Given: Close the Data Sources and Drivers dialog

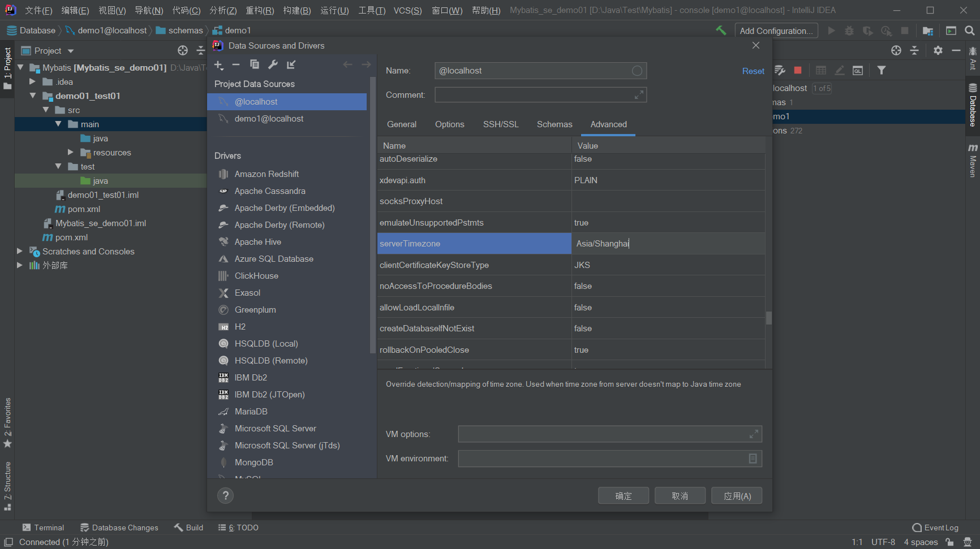Looking at the screenshot, I should [x=756, y=45].
